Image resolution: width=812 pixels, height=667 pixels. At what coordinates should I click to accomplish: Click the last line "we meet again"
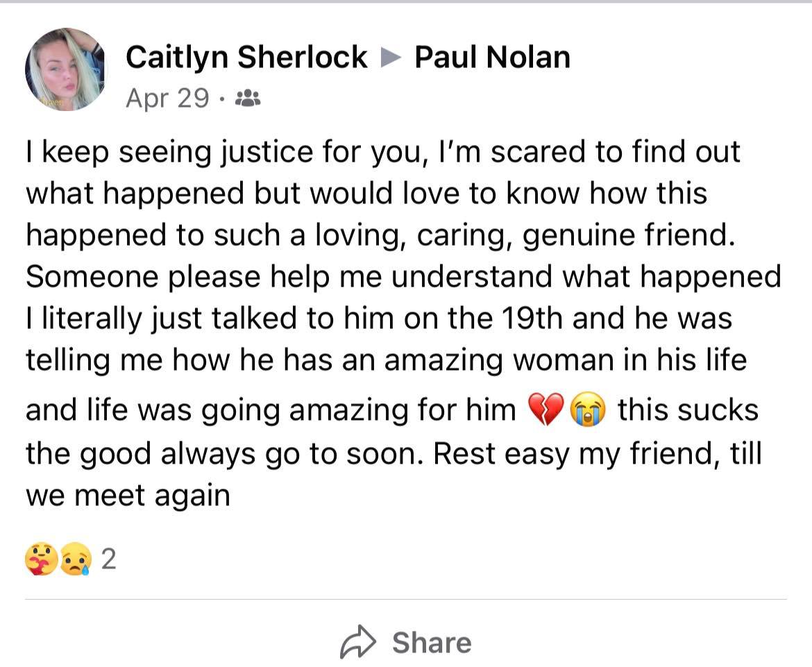[128, 496]
